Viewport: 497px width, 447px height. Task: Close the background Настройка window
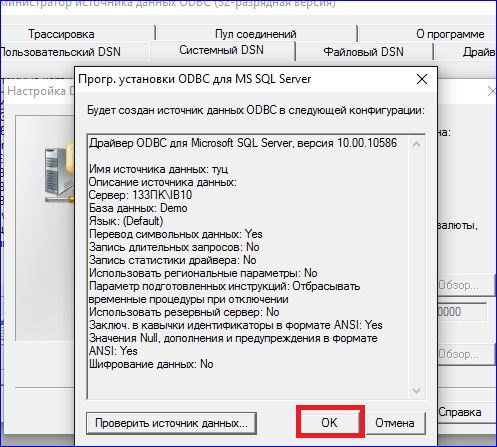[x=492, y=91]
